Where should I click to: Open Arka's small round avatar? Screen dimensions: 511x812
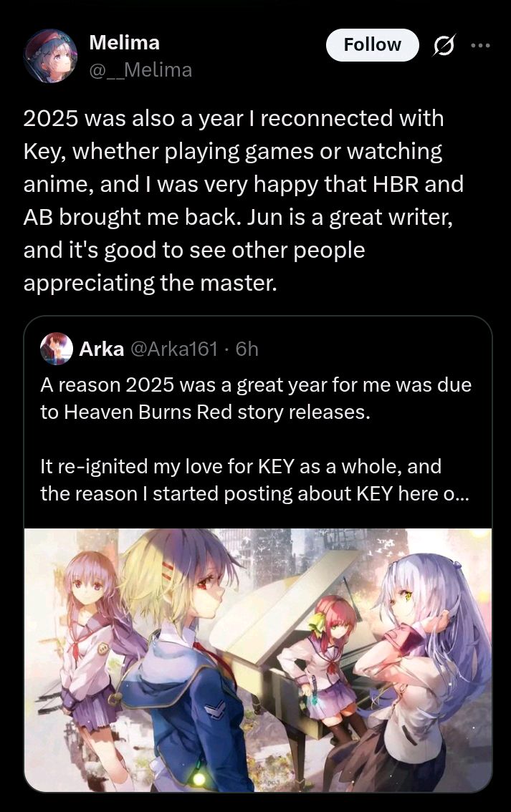click(x=56, y=349)
